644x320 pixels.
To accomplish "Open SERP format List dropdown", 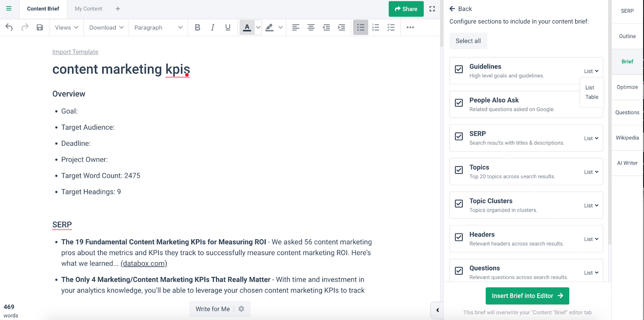I will (x=591, y=138).
